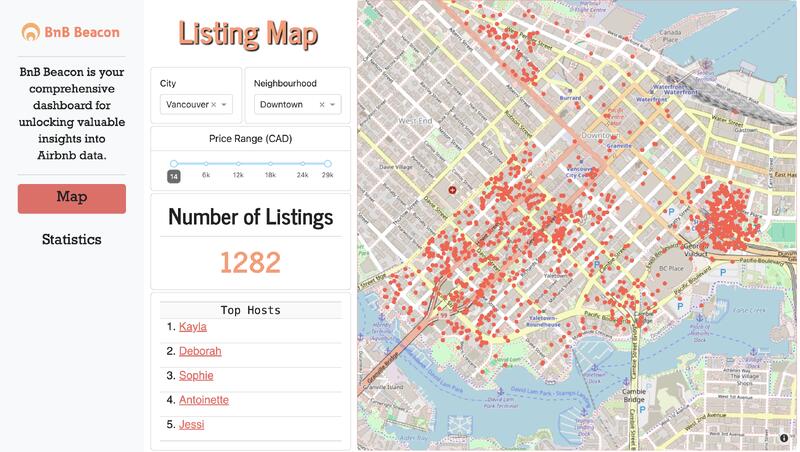Open host Sophie's profile link
This screenshot has height=452, width=800.
[x=196, y=376]
